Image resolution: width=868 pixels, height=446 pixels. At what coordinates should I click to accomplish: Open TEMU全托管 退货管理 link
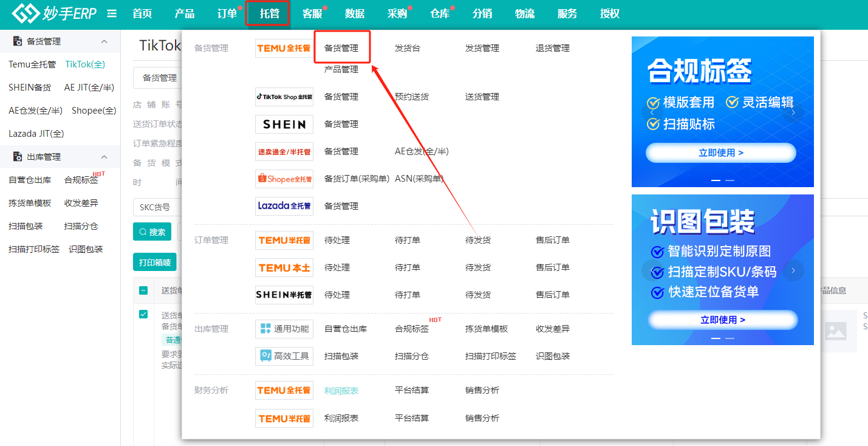pyautogui.click(x=553, y=48)
